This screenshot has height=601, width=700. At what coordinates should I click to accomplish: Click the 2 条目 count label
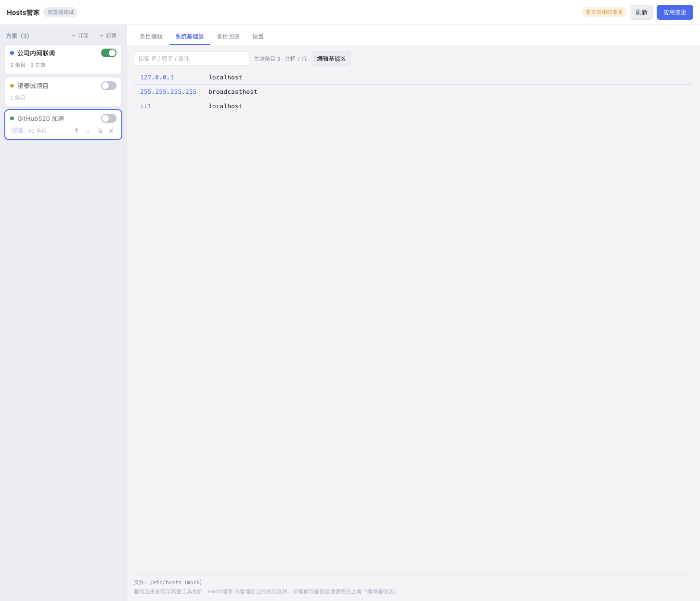click(18, 98)
